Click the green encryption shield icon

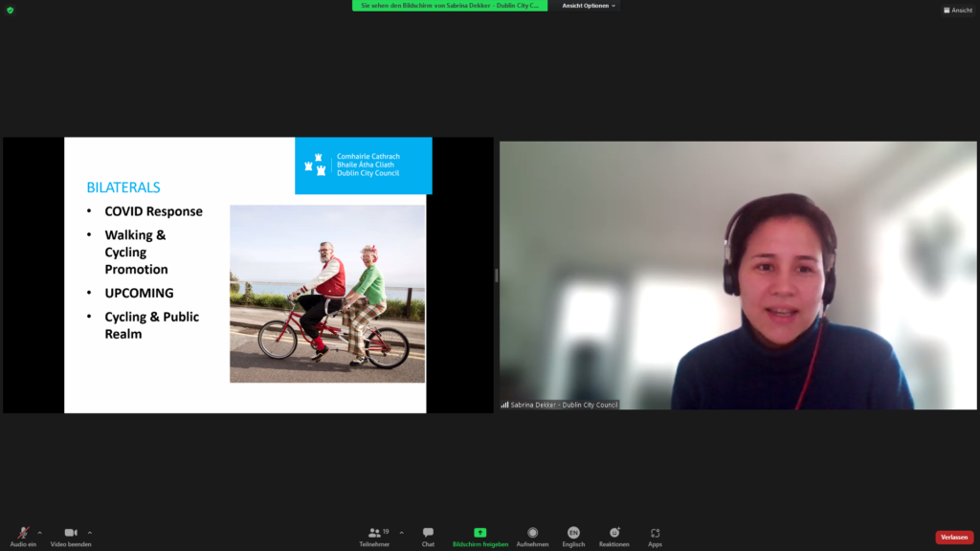tap(11, 10)
